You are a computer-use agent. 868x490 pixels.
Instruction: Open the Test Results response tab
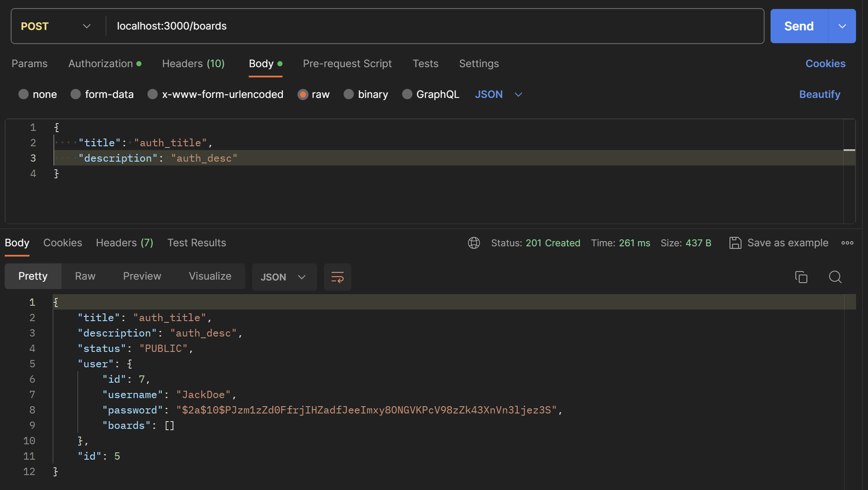pyautogui.click(x=197, y=243)
